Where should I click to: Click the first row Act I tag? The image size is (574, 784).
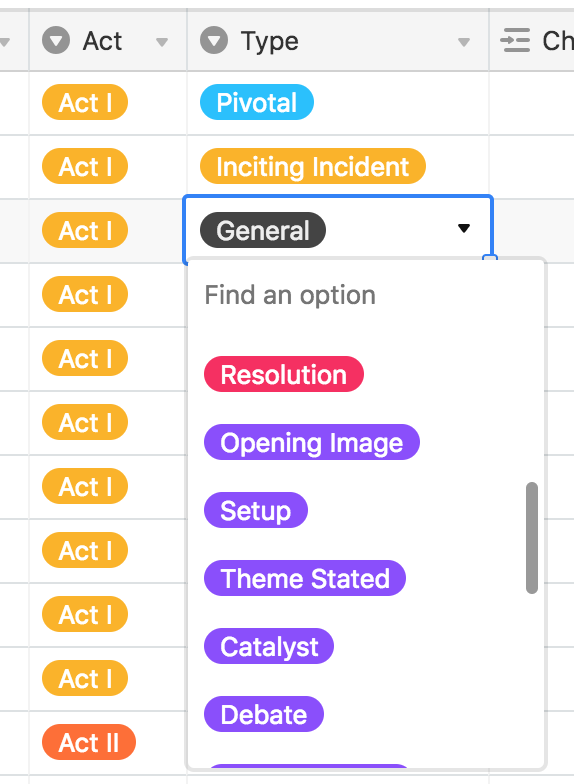(85, 102)
